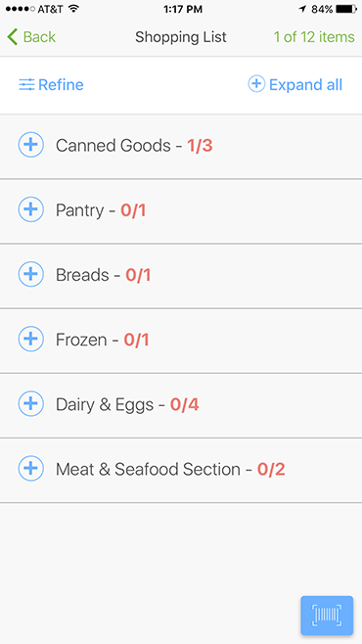Tap the Shopping List title

181,37
